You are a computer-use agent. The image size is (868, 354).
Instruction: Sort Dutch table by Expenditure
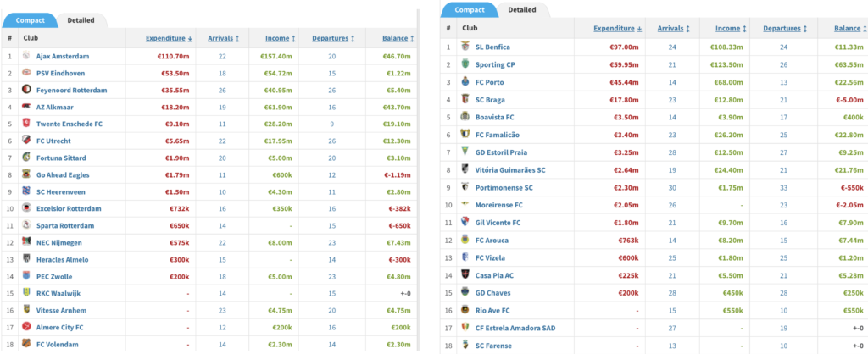[170, 39]
